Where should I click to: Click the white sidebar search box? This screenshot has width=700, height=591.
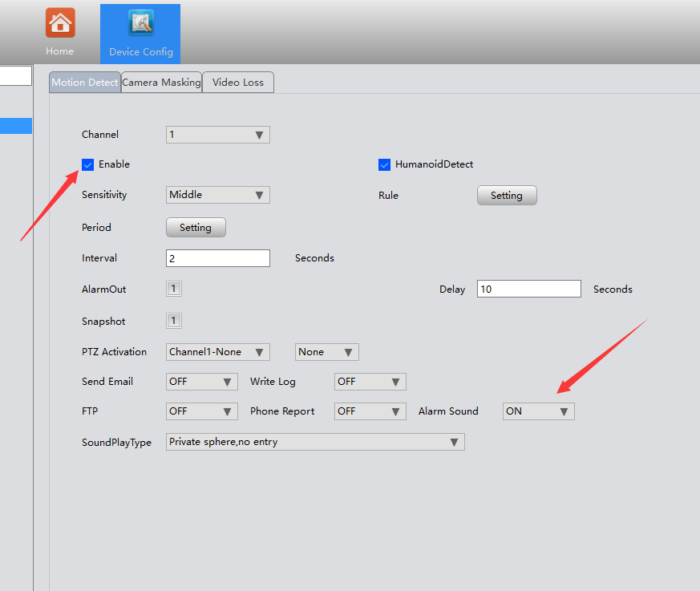[x=16, y=75]
